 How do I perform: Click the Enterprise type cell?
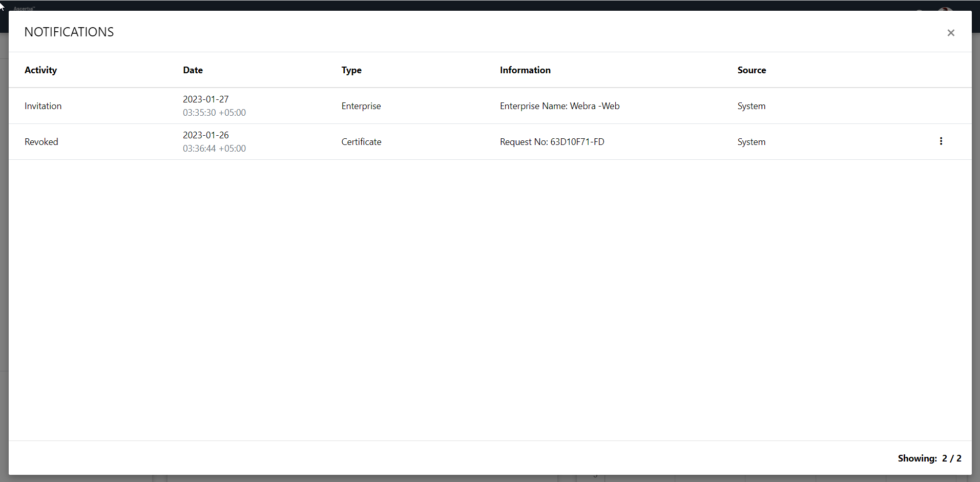click(x=361, y=106)
